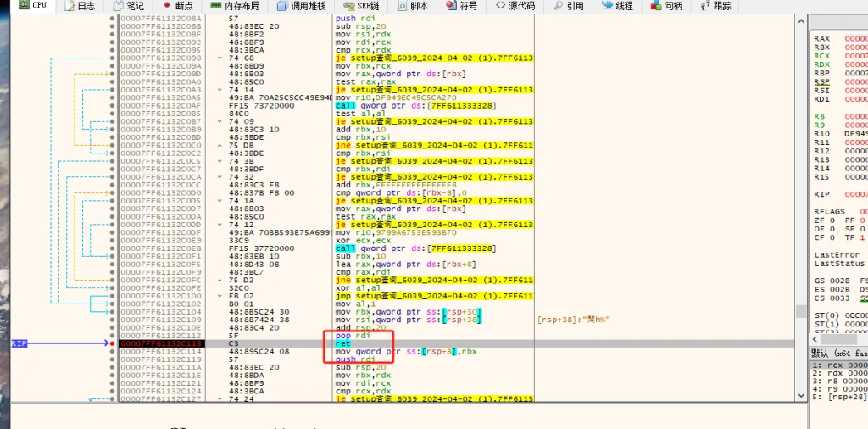Click the registers panel scroll-left arrow
Image resolution: width=868 pixels, height=429 pixels.
[815, 340]
